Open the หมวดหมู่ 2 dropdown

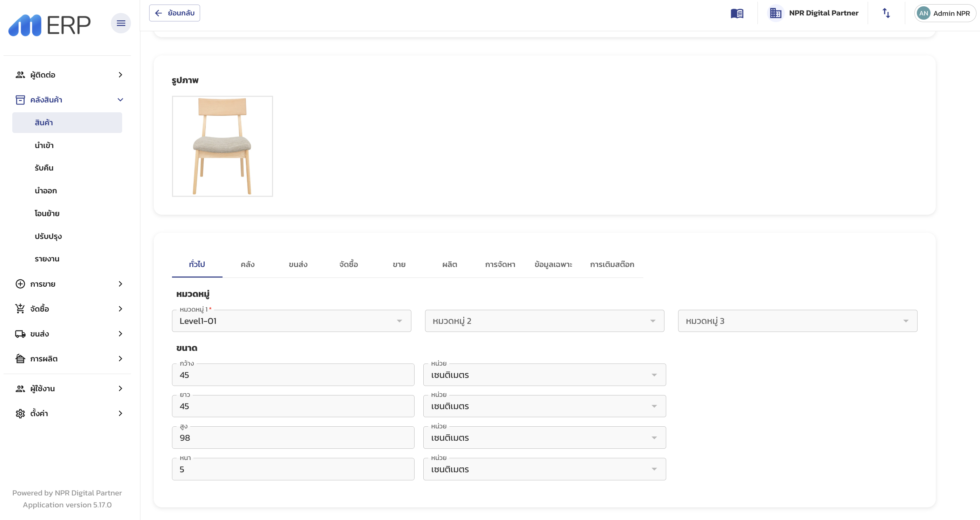544,321
